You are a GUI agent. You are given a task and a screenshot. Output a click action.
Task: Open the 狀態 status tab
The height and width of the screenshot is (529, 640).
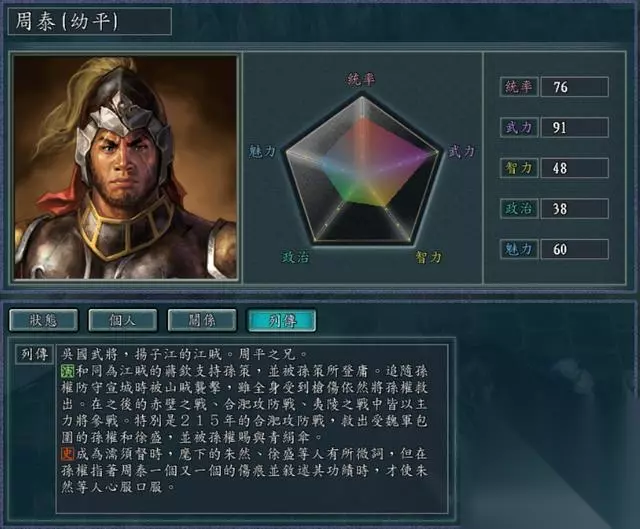(x=43, y=320)
